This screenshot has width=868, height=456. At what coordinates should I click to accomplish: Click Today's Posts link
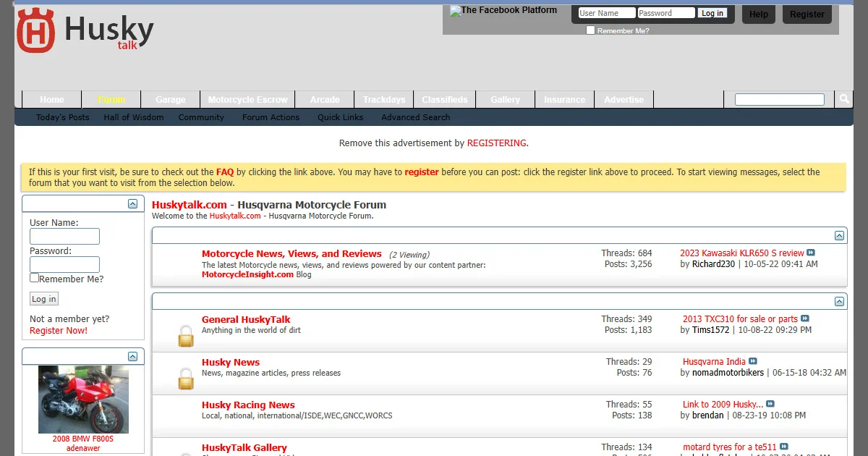(63, 117)
